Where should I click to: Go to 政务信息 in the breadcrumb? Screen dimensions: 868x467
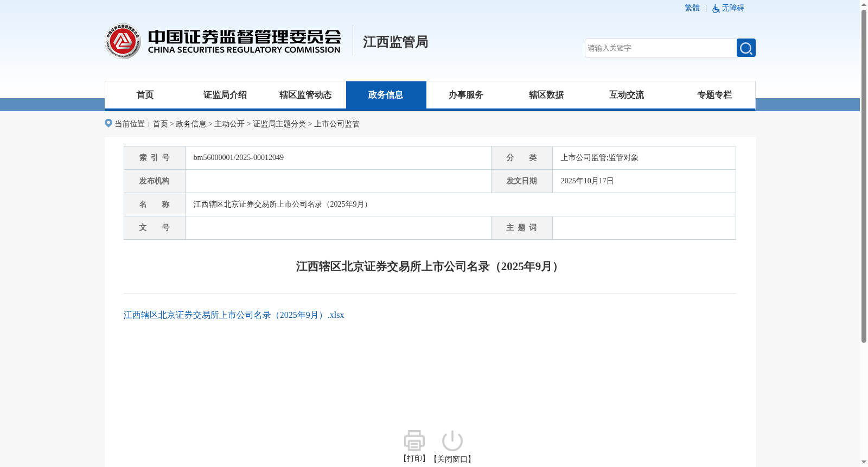click(191, 124)
